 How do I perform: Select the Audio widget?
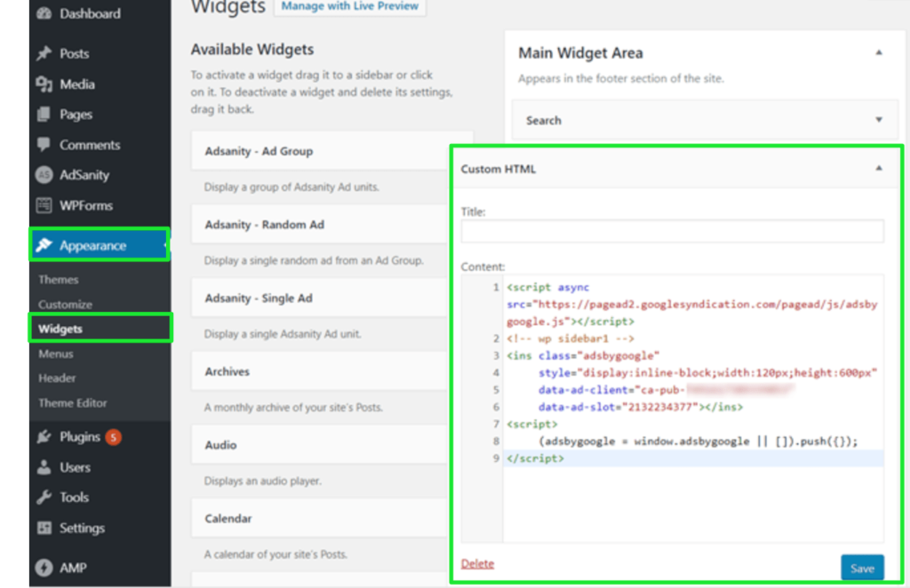click(x=320, y=445)
